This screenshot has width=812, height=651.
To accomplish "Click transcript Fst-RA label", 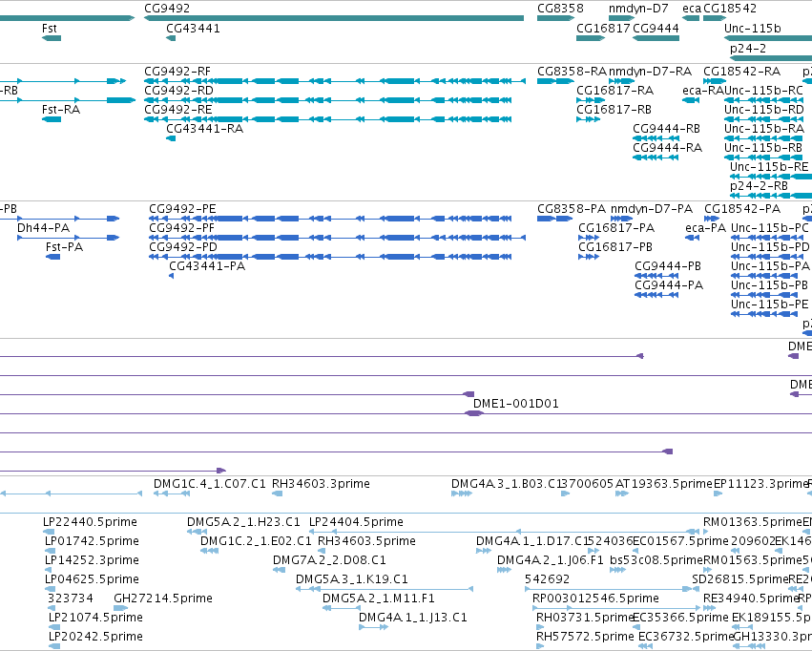I will click(x=61, y=110).
